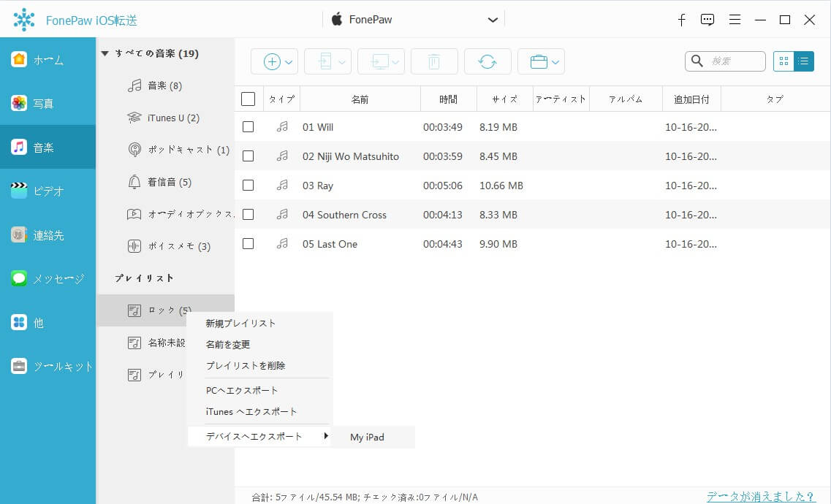Expand the add button dropdown arrow

[289, 63]
